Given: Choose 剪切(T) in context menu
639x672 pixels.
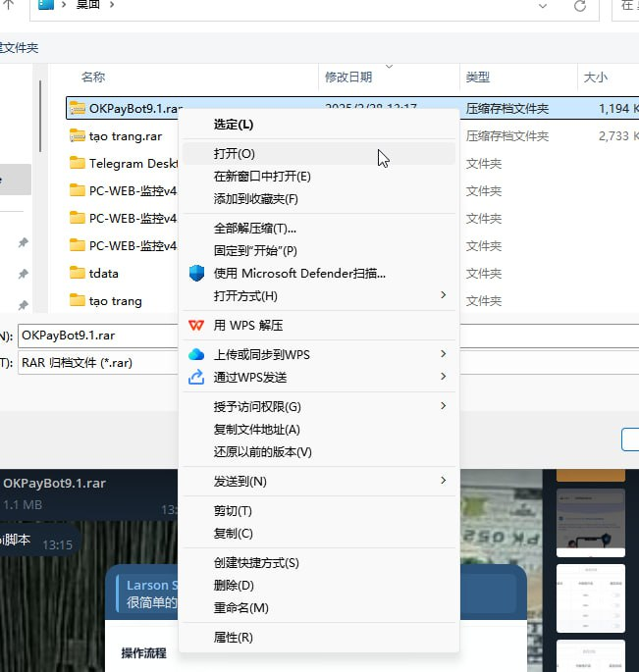Looking at the screenshot, I should pyautogui.click(x=319, y=511).
